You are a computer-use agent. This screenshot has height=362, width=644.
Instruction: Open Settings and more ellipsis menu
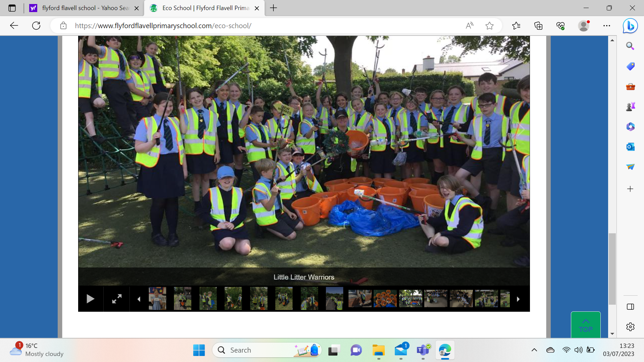tap(607, 26)
